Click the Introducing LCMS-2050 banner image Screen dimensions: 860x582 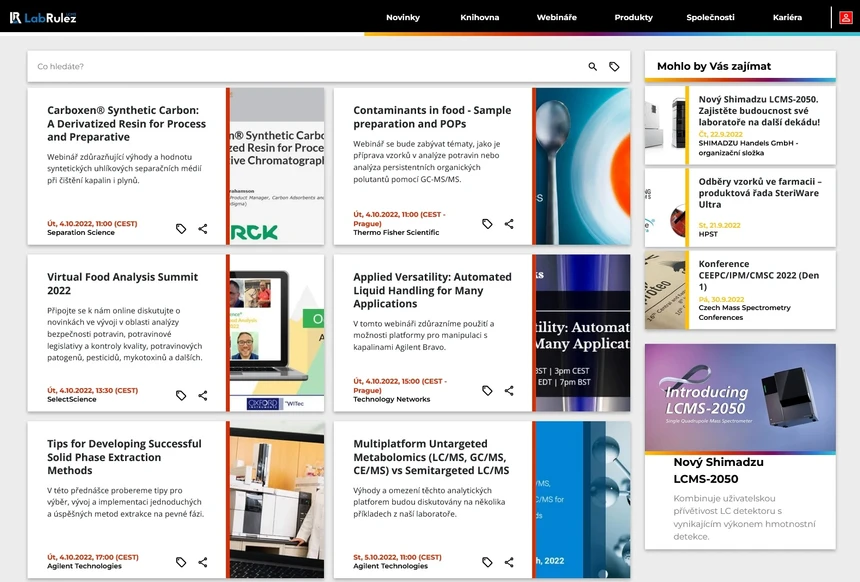tap(740, 398)
